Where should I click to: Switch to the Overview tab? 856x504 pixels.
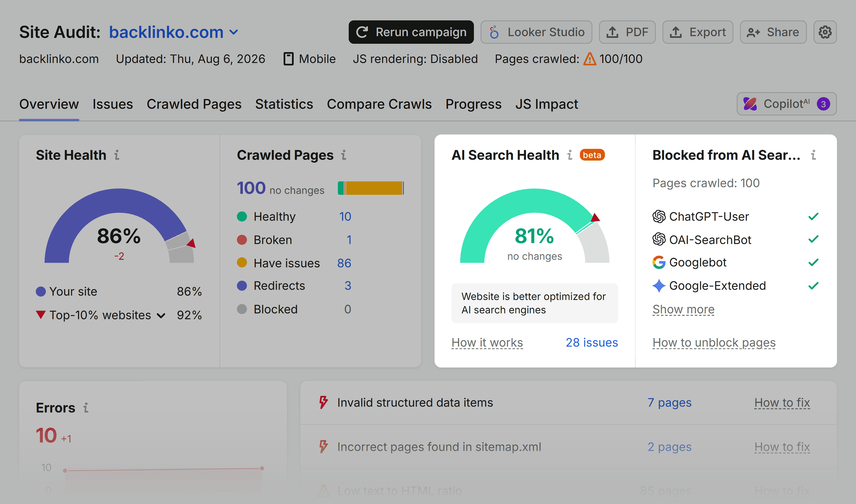click(x=49, y=104)
